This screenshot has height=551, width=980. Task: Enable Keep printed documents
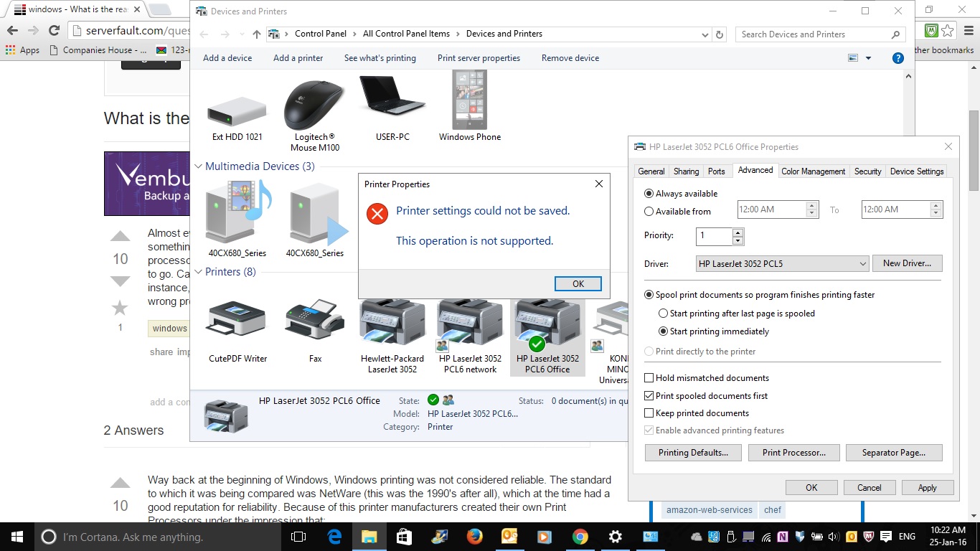(x=649, y=413)
